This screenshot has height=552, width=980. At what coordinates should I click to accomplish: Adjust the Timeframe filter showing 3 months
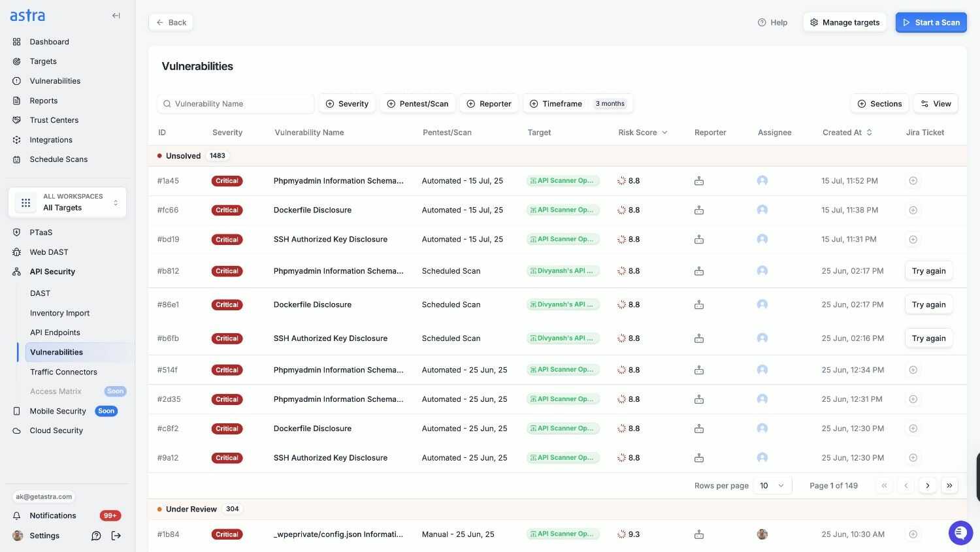pos(557,103)
